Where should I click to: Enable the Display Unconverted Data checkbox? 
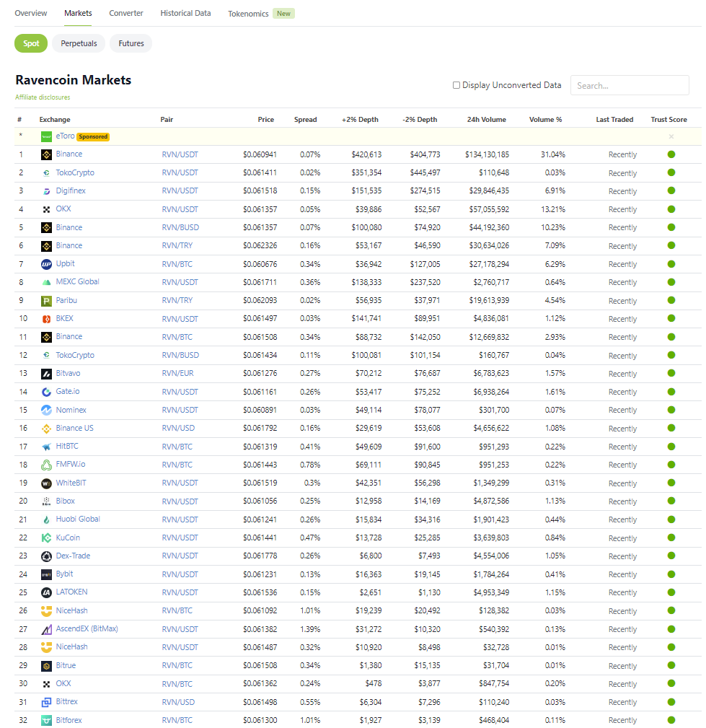click(456, 85)
